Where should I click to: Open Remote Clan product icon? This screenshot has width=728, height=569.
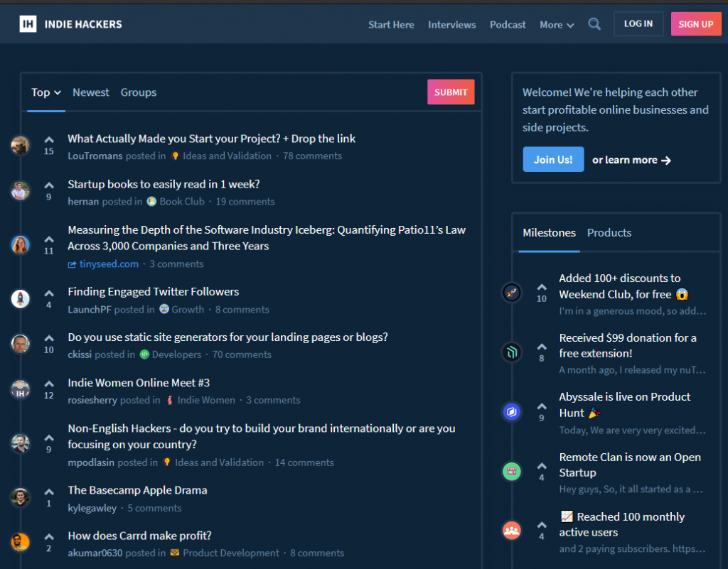(x=512, y=472)
